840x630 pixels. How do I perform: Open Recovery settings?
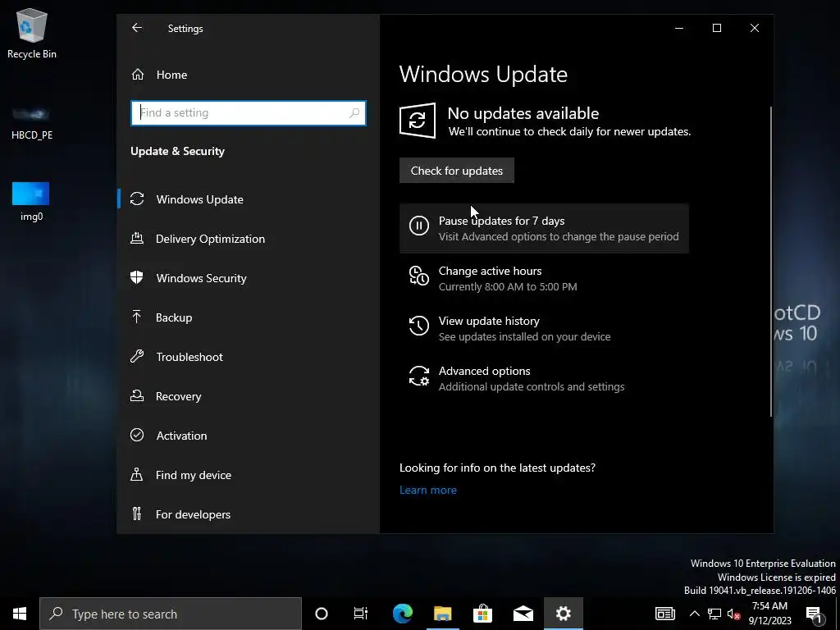(248, 396)
